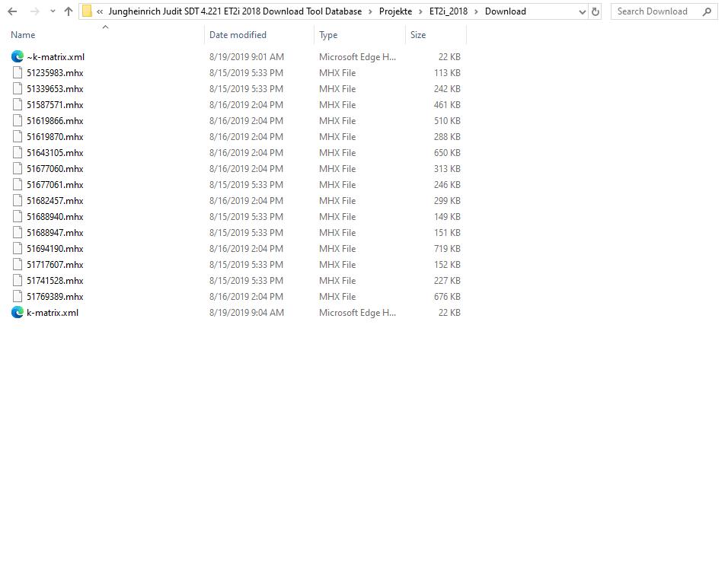Click the 650 KB size value
This screenshot has width=728, height=583.
(447, 153)
